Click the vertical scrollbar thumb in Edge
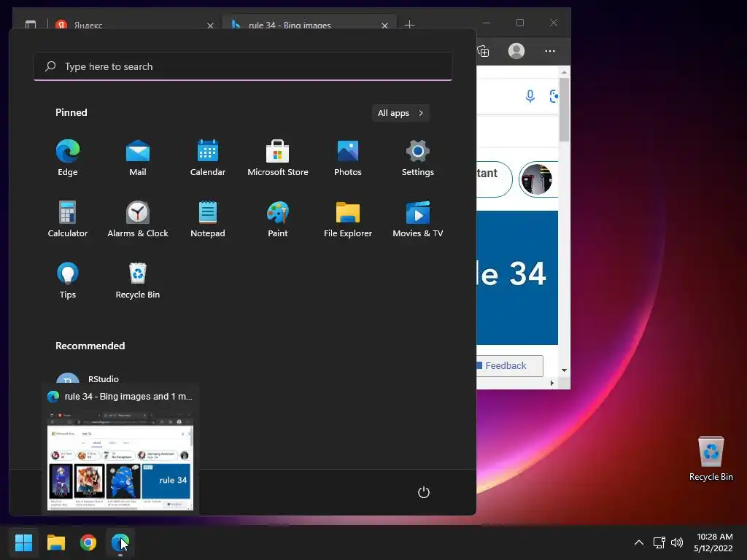747x560 pixels. 564,109
